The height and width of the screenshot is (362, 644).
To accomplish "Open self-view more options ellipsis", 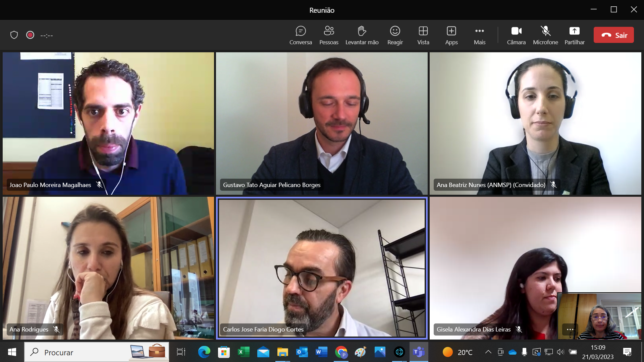I will pos(570,329).
